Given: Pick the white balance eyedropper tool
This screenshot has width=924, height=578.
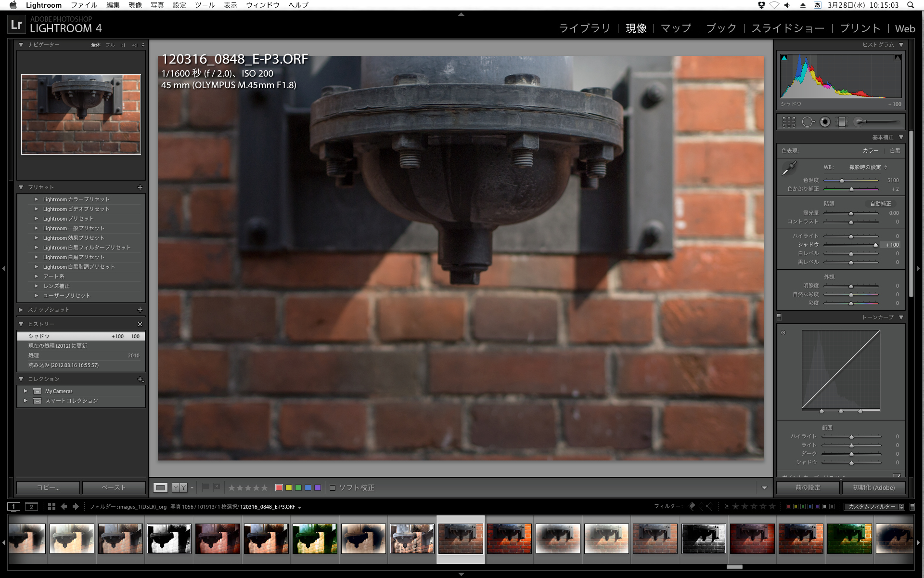Looking at the screenshot, I should coord(789,169).
